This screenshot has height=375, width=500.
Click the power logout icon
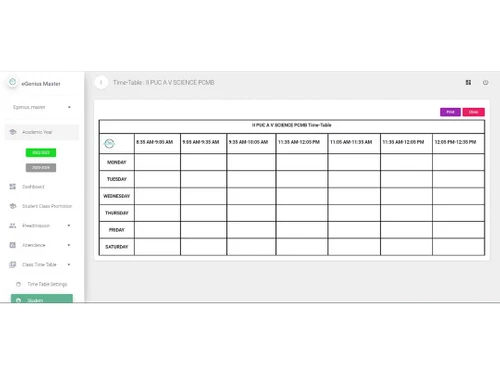click(485, 82)
